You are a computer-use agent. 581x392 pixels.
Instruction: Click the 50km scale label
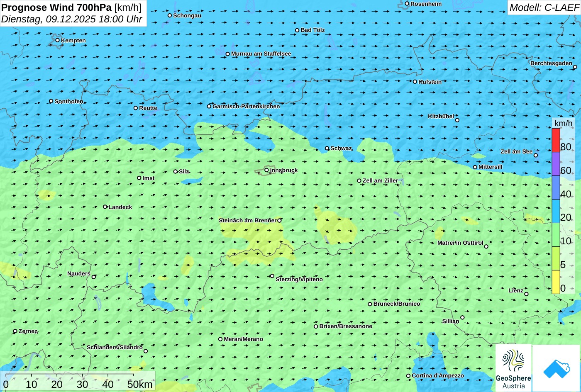140,385
